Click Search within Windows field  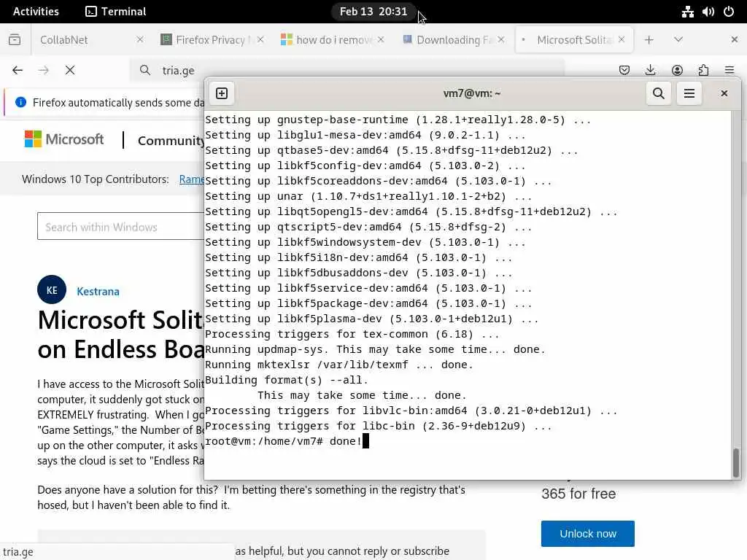pos(120,227)
